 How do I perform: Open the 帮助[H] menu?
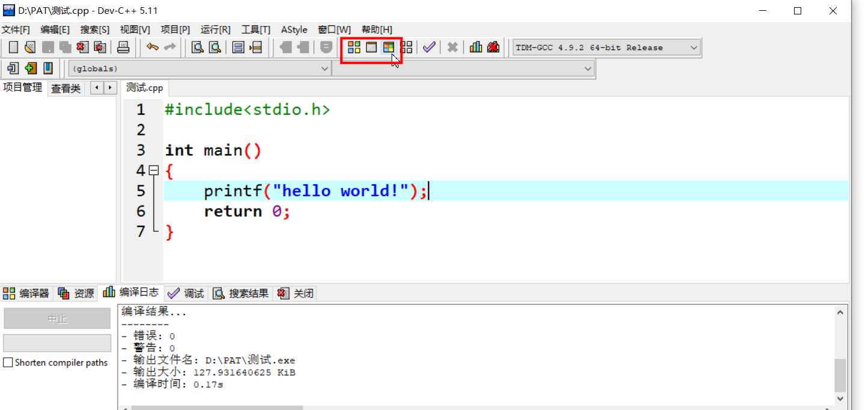tap(377, 30)
